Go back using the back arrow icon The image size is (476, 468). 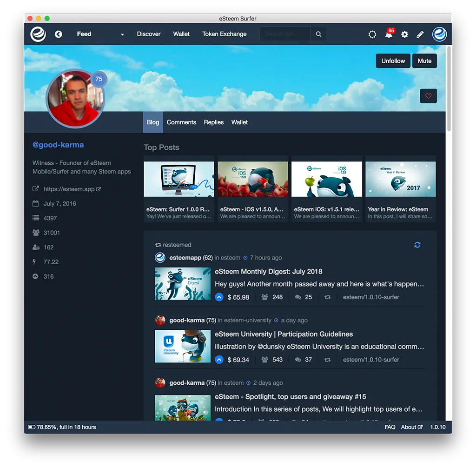coord(59,34)
